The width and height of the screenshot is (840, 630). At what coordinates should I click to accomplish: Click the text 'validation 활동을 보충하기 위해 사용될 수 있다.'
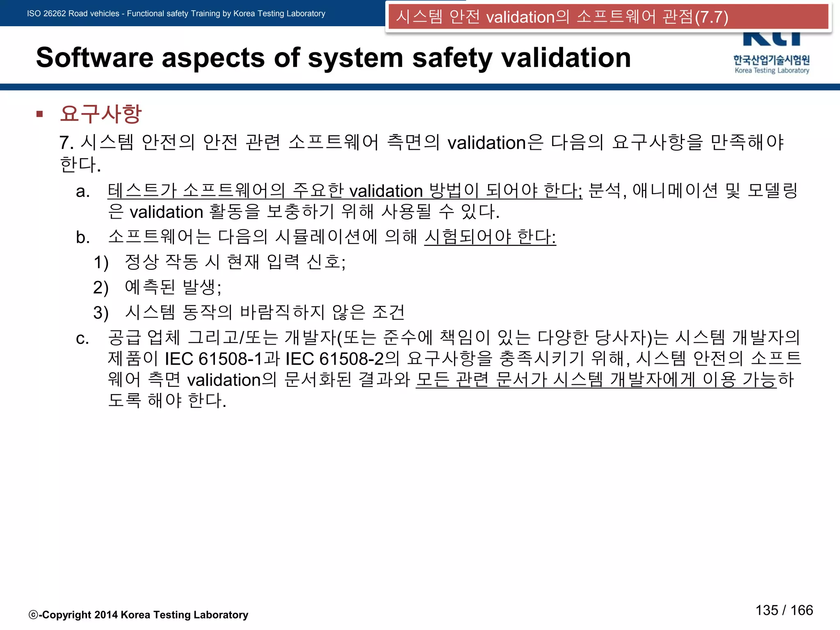click(x=314, y=212)
